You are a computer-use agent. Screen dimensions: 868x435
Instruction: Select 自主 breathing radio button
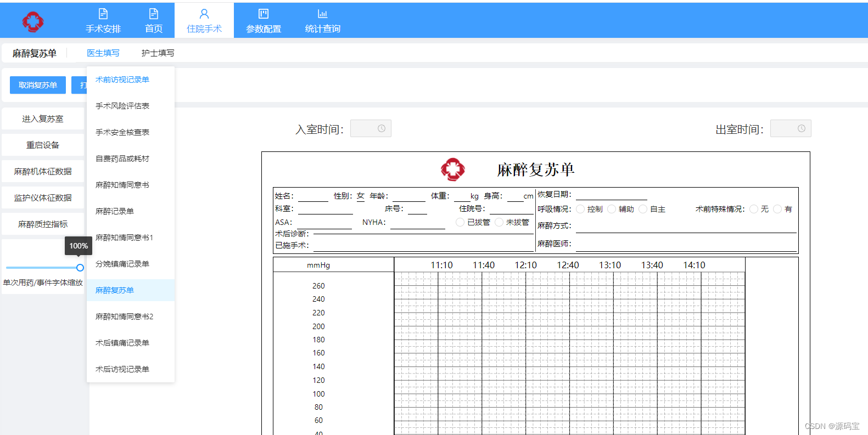643,209
